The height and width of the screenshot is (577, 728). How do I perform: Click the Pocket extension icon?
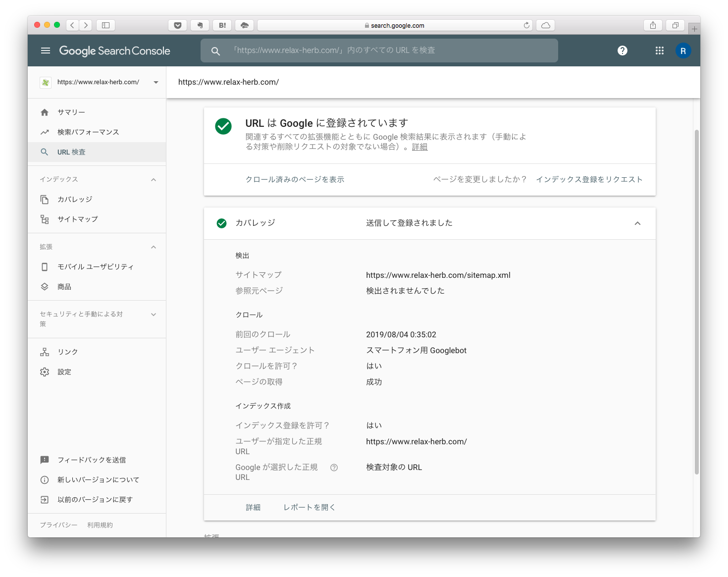pyautogui.click(x=178, y=25)
